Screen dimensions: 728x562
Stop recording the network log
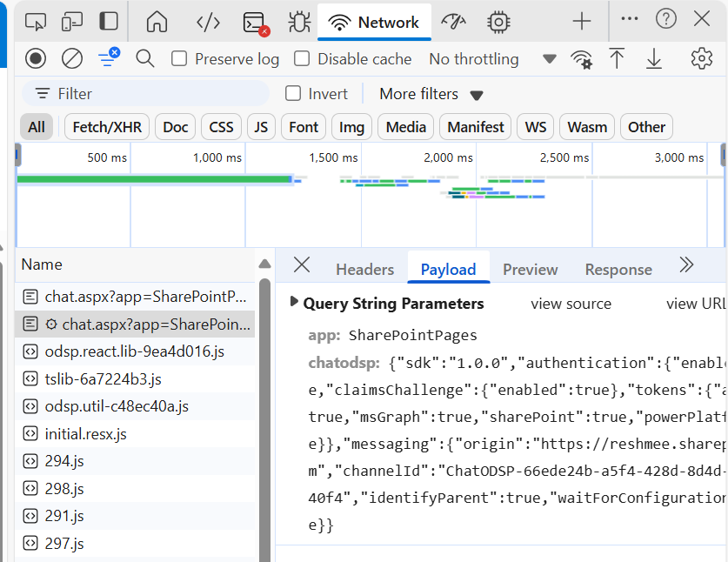point(35,58)
